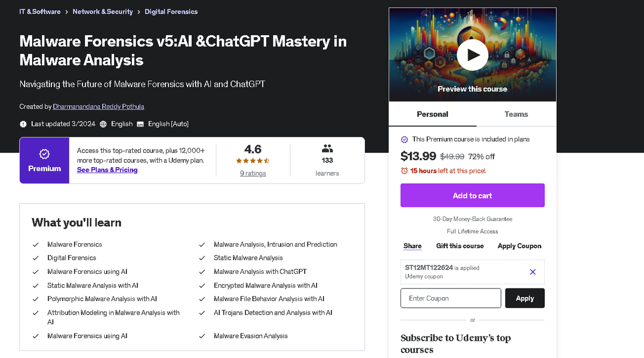644x358 pixels.
Task: Click the Premium purple badge box
Action: pyautogui.click(x=44, y=160)
